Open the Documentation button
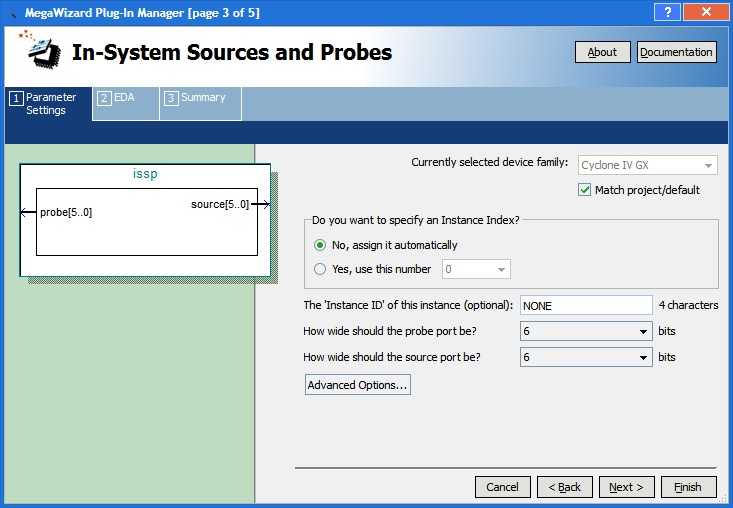This screenshot has height=508, width=733. (x=676, y=52)
